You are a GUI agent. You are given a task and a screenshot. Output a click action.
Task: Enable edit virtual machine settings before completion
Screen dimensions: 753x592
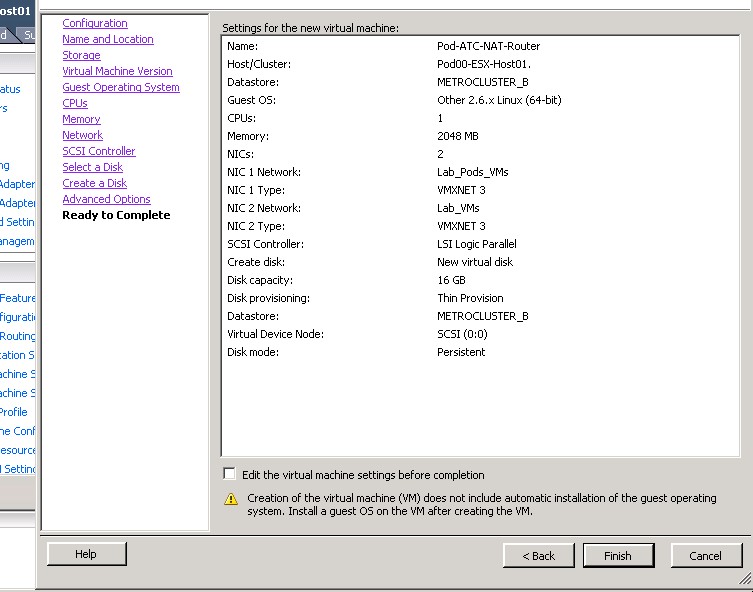(230, 474)
